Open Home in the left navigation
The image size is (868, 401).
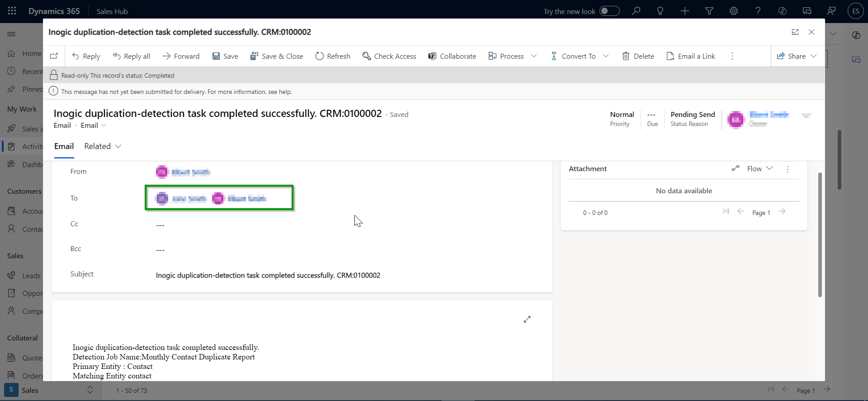coord(24,53)
